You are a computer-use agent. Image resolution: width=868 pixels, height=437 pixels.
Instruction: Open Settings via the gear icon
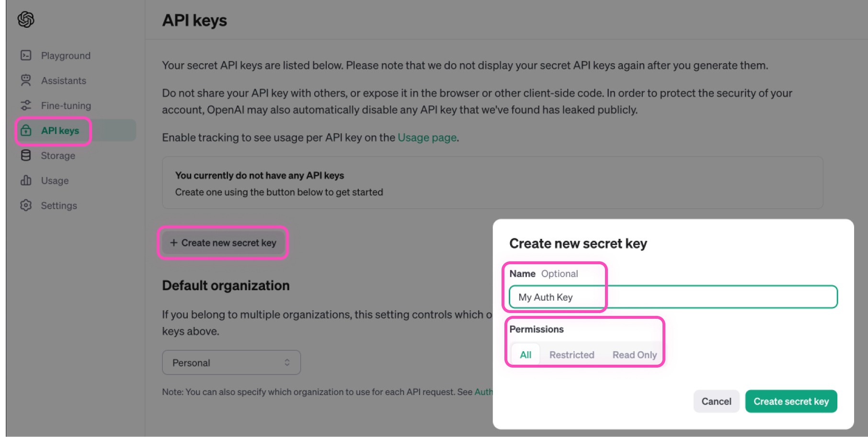pyautogui.click(x=26, y=205)
